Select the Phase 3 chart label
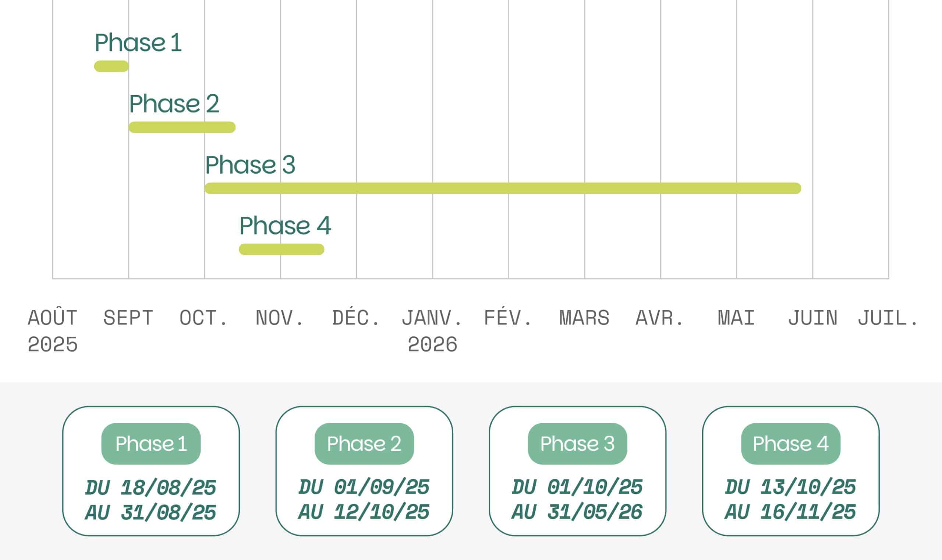The image size is (942, 560). pyautogui.click(x=250, y=164)
